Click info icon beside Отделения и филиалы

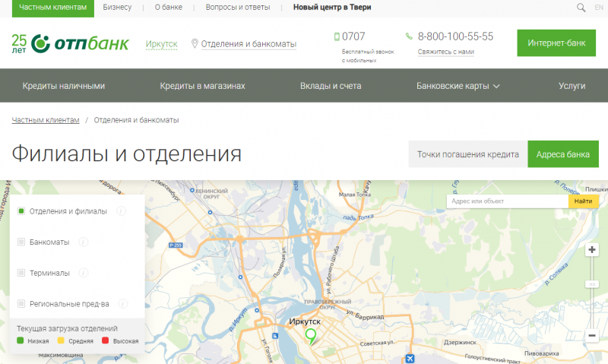coord(122,210)
